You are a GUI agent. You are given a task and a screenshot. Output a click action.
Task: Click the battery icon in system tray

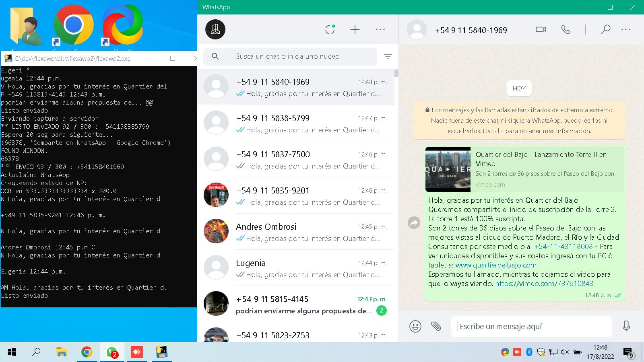click(577, 352)
